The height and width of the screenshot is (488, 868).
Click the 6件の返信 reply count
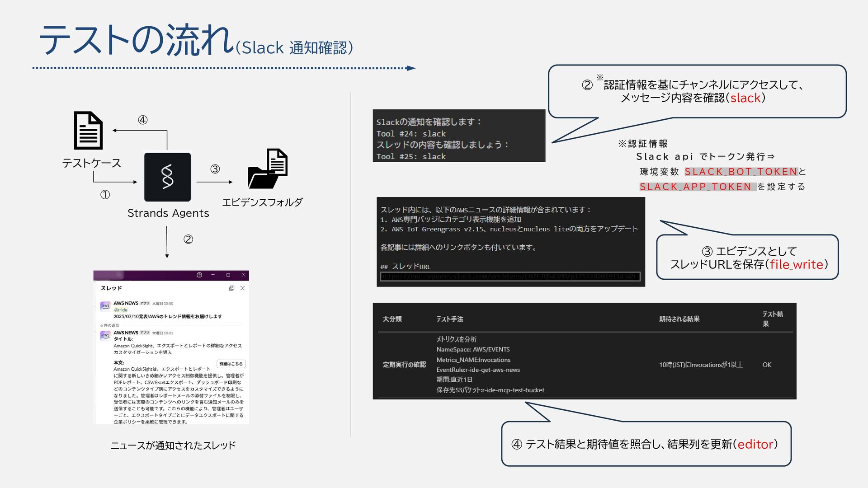(x=110, y=325)
